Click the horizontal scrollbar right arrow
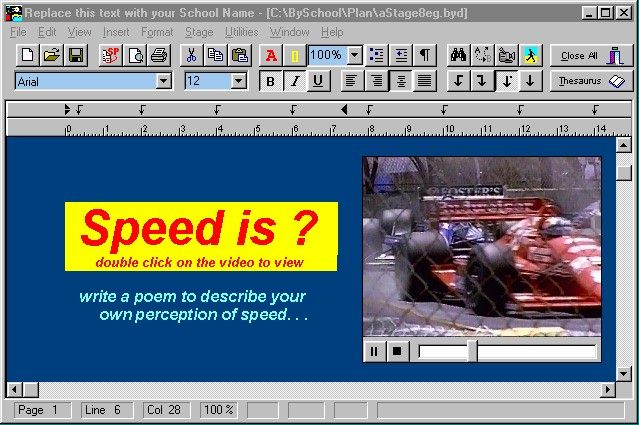639x425 pixels. pos(608,390)
